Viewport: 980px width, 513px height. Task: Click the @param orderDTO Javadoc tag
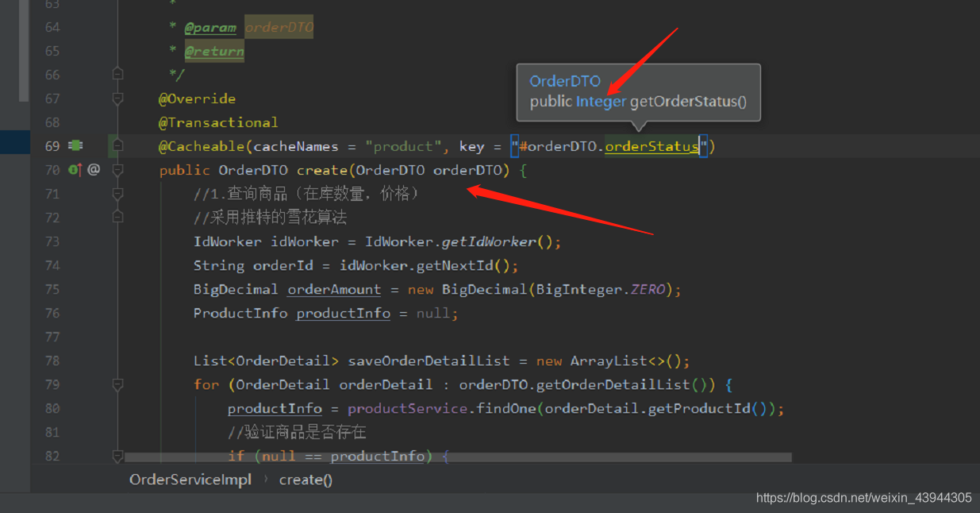tap(249, 27)
